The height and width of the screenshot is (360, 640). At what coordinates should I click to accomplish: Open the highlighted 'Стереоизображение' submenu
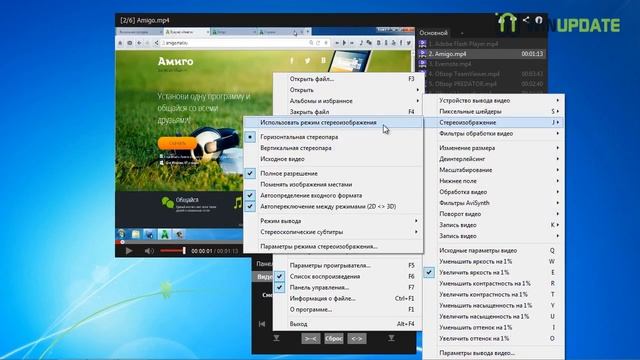(x=494, y=122)
